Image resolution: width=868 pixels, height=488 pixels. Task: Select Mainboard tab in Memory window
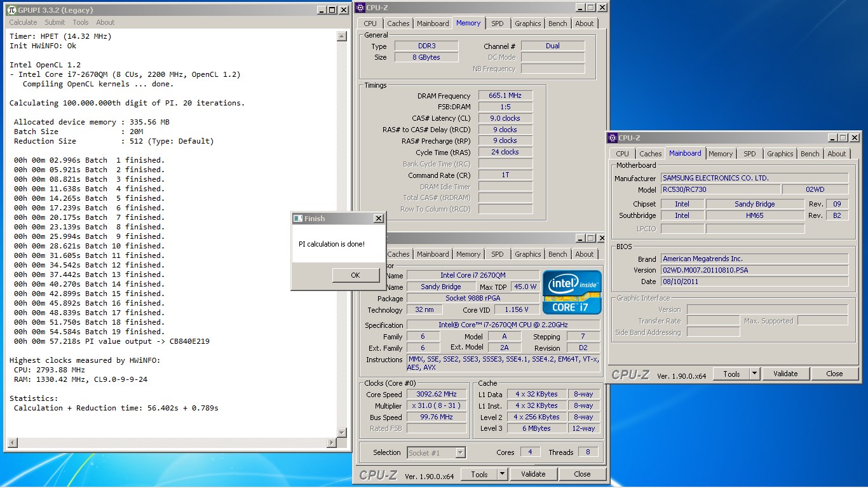click(433, 24)
